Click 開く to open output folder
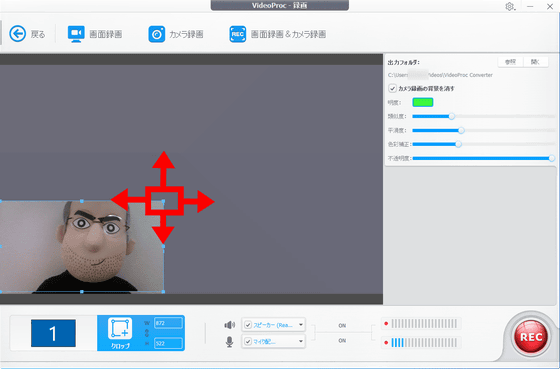This screenshot has height=369, width=560. click(535, 62)
